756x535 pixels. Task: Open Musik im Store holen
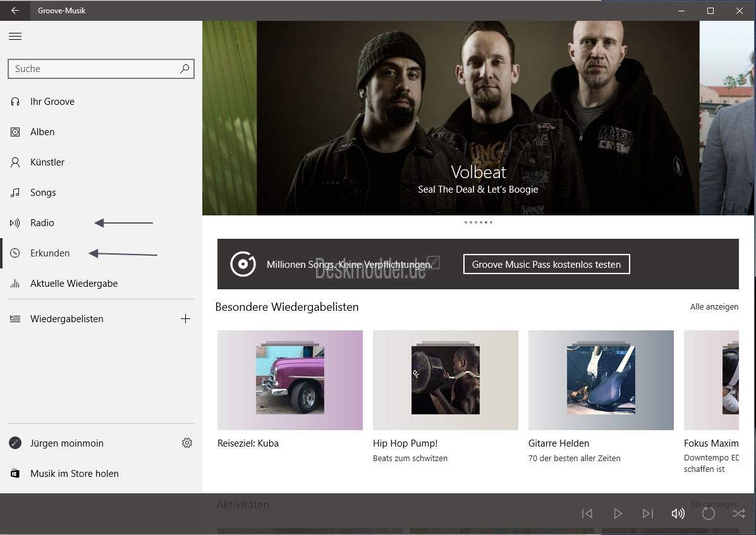pyautogui.click(x=101, y=473)
